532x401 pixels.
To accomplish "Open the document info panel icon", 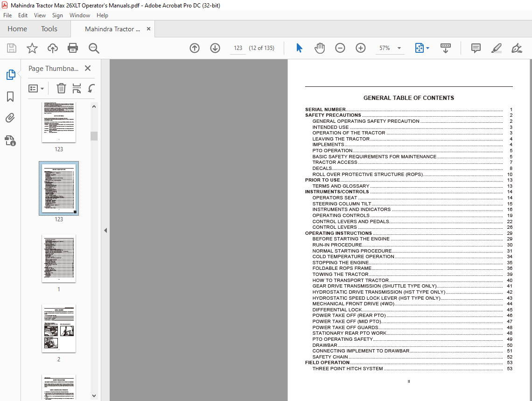I will (10, 141).
